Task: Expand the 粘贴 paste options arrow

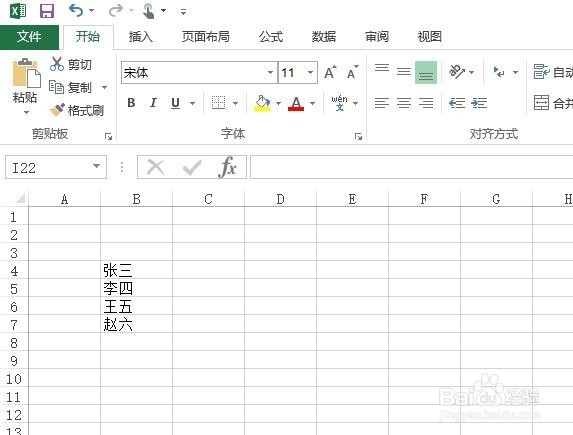Action: 26,112
